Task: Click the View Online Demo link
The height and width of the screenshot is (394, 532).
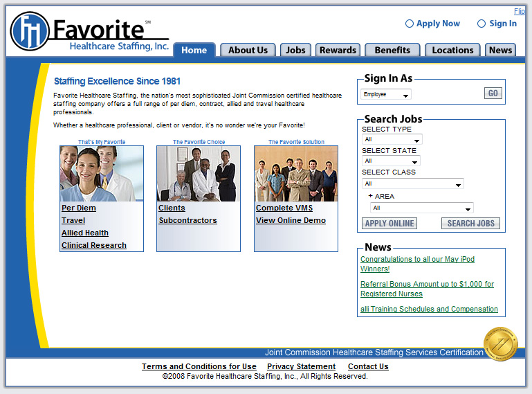Action: 291,220
